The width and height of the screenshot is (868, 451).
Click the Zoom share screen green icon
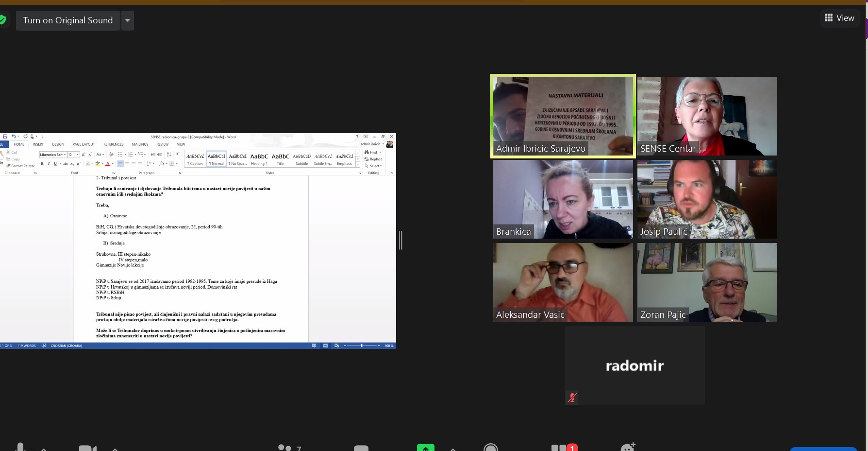tap(425, 448)
